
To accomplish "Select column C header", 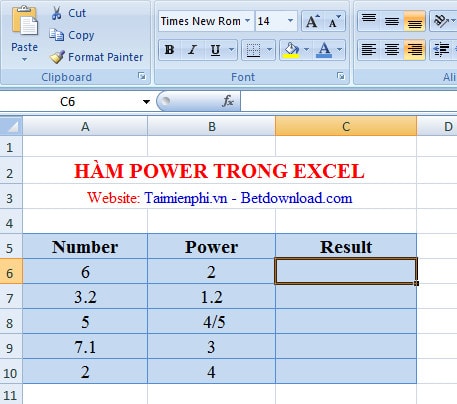I will [346, 126].
